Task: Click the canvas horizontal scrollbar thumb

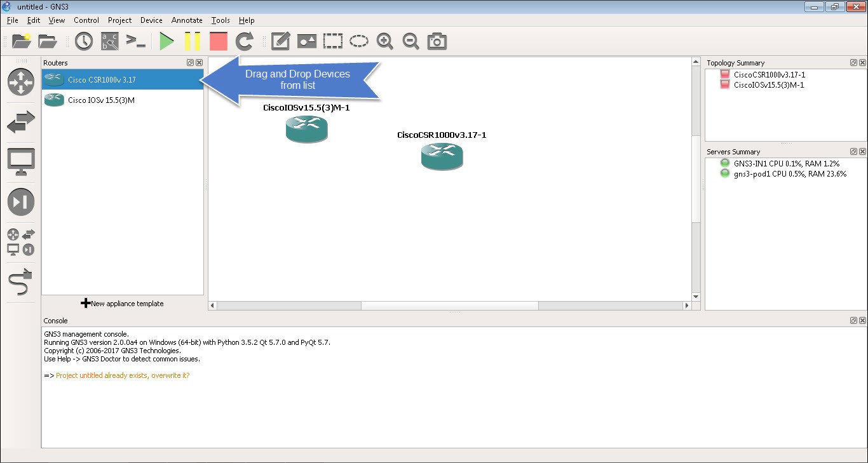Action: point(450,305)
